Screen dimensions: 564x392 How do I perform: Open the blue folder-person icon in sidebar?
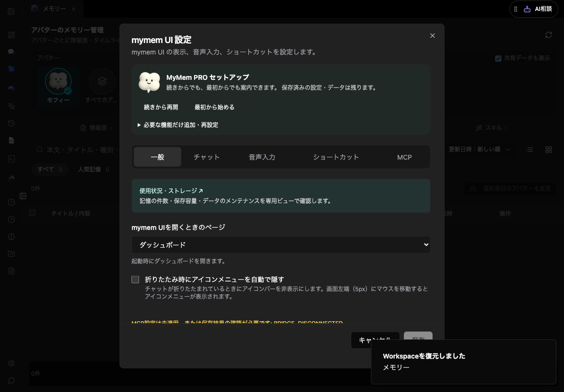point(11,69)
